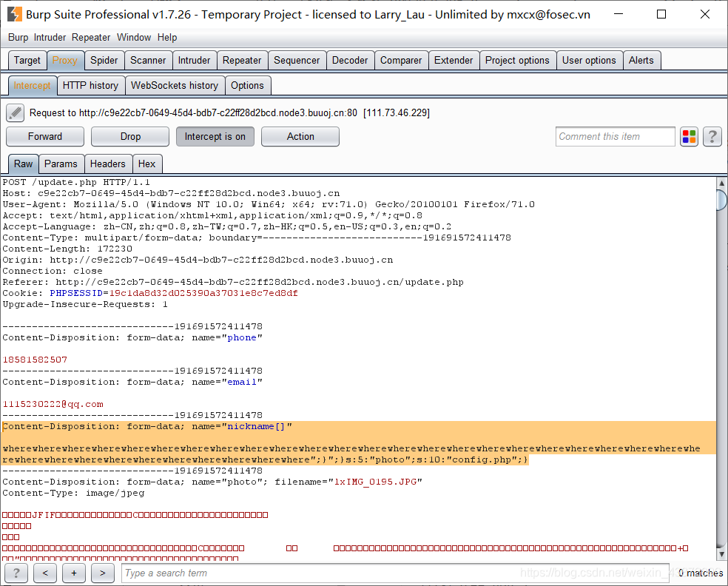The height and width of the screenshot is (586, 728).
Task: Open the Repeater menu
Action: (91, 37)
